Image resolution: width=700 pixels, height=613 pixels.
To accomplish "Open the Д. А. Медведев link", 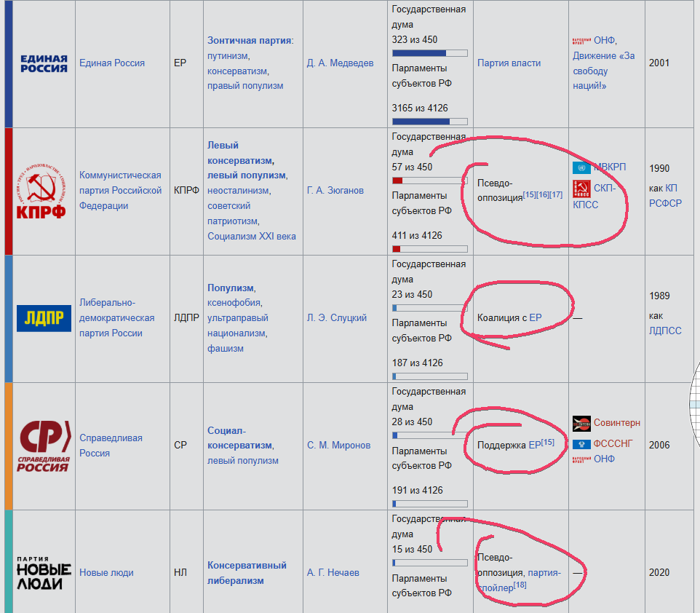I will 340,63.
